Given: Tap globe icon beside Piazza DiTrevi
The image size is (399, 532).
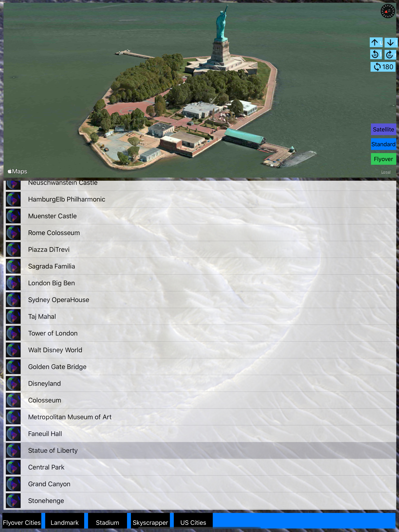Looking at the screenshot, I should point(13,250).
